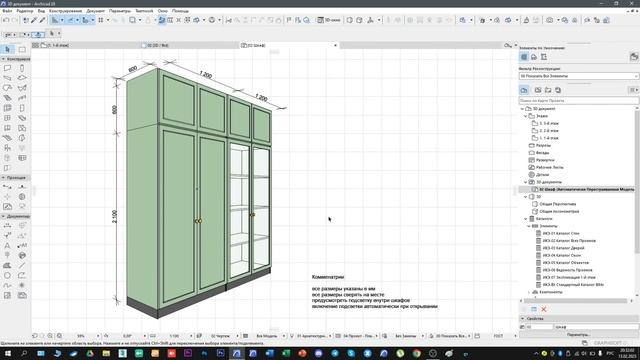Click the Redo arrow in toolbar
This screenshot has width=640, height=360.
click(x=15, y=20)
